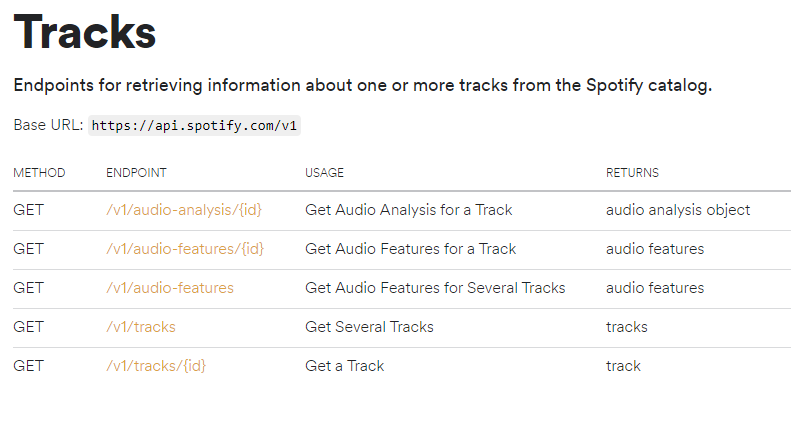
Task: Open the /v1/audio-analysis/{id} endpoint link
Action: click(x=183, y=210)
